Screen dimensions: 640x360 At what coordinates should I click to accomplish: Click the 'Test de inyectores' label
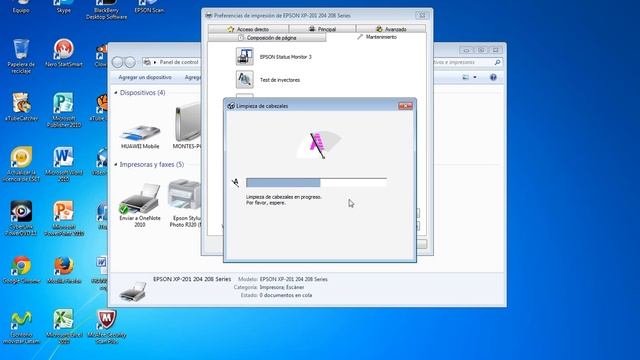pos(280,80)
